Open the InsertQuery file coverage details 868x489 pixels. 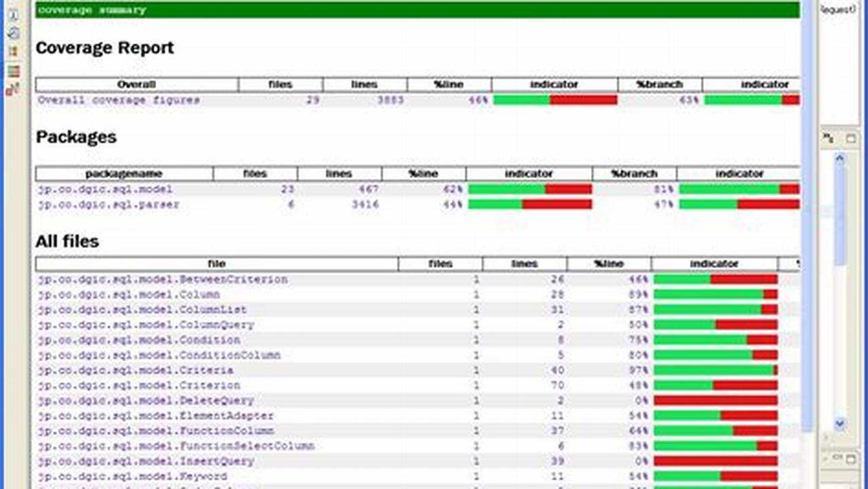(x=145, y=460)
